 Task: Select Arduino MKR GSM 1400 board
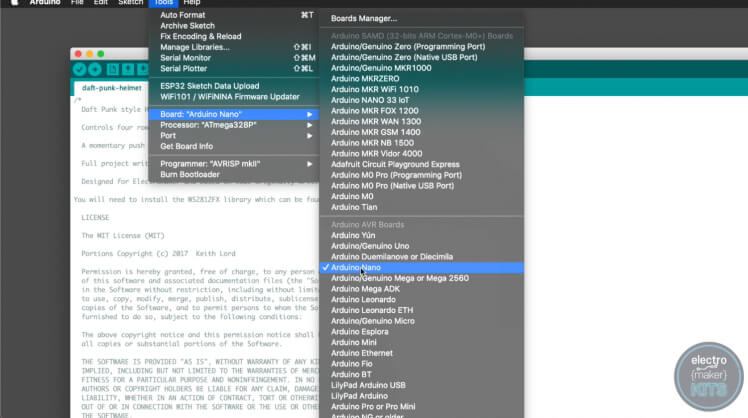pyautogui.click(x=422, y=132)
